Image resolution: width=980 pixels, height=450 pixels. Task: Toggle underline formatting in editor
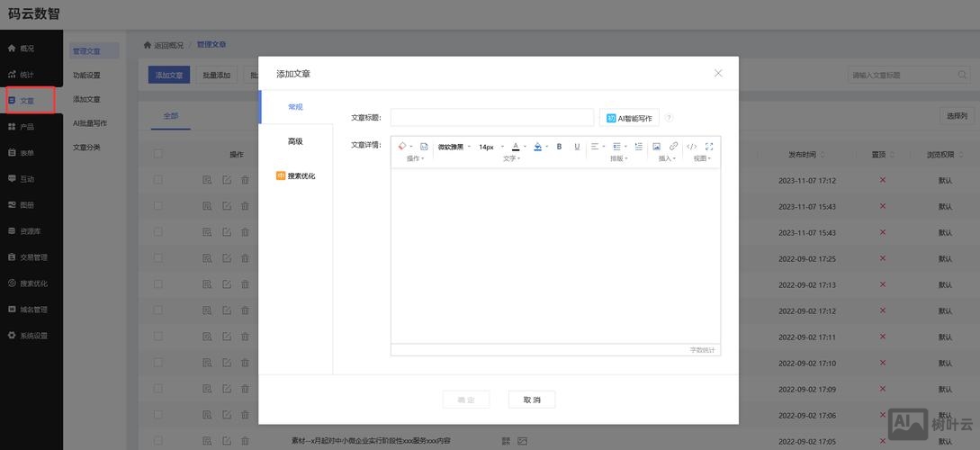pyautogui.click(x=577, y=147)
